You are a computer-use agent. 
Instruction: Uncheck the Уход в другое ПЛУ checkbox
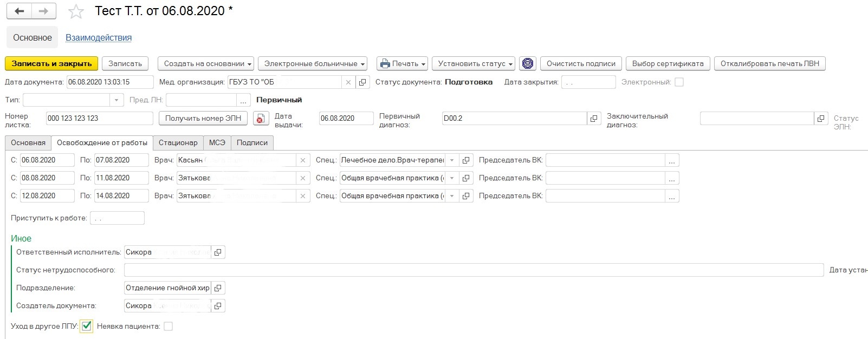point(86,326)
